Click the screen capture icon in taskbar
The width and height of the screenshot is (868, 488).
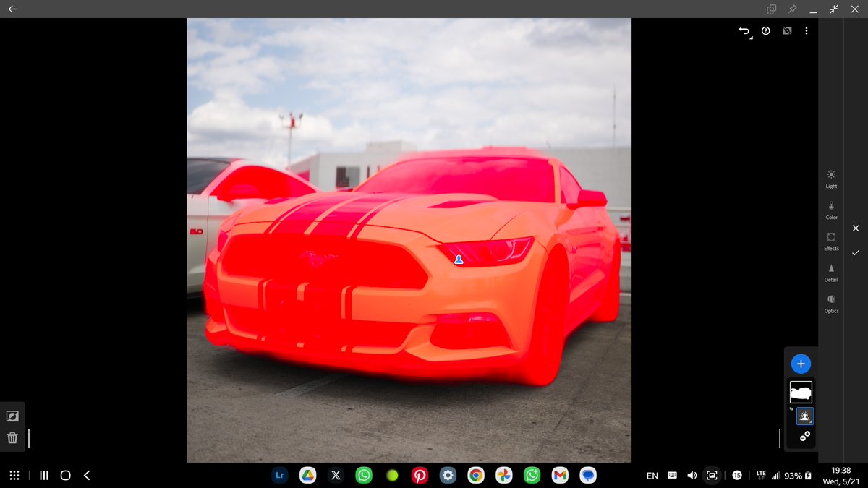[712, 476]
